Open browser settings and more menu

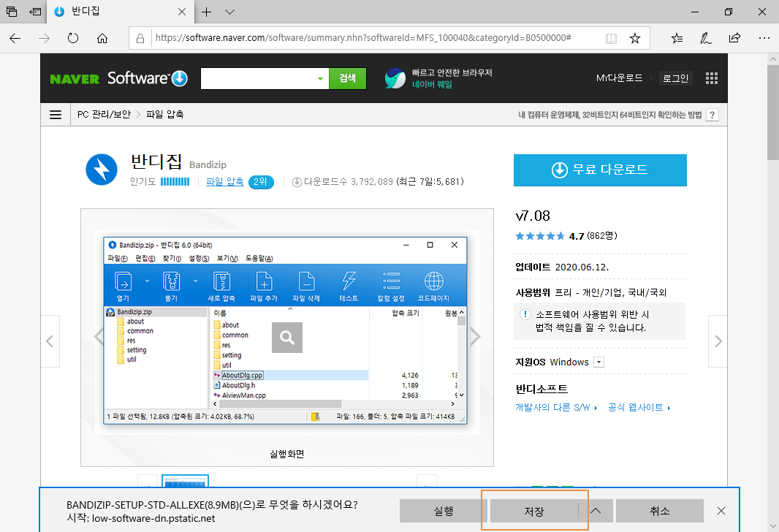(764, 38)
